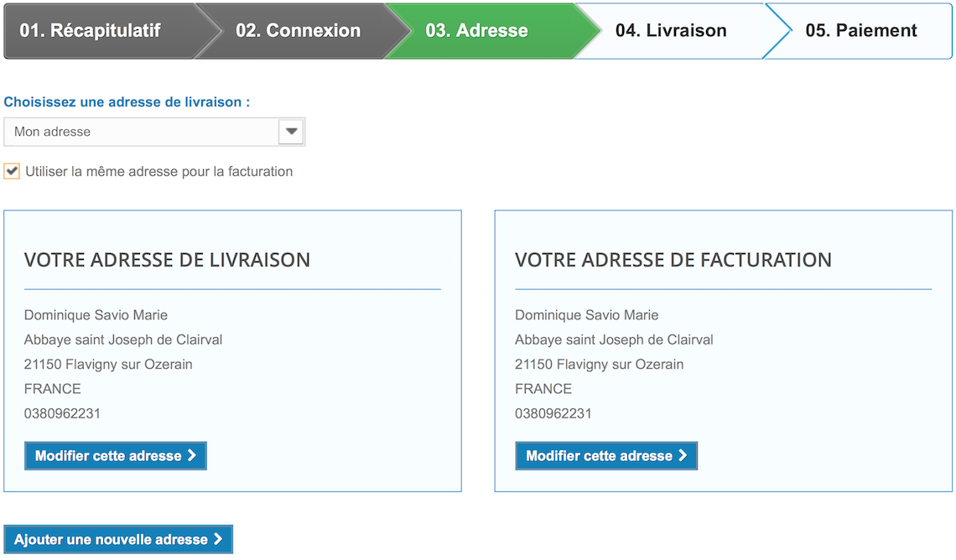The height and width of the screenshot is (560, 956).
Task: Click the chevron icon on left Modifier cette adresse button
Action: pos(192,455)
